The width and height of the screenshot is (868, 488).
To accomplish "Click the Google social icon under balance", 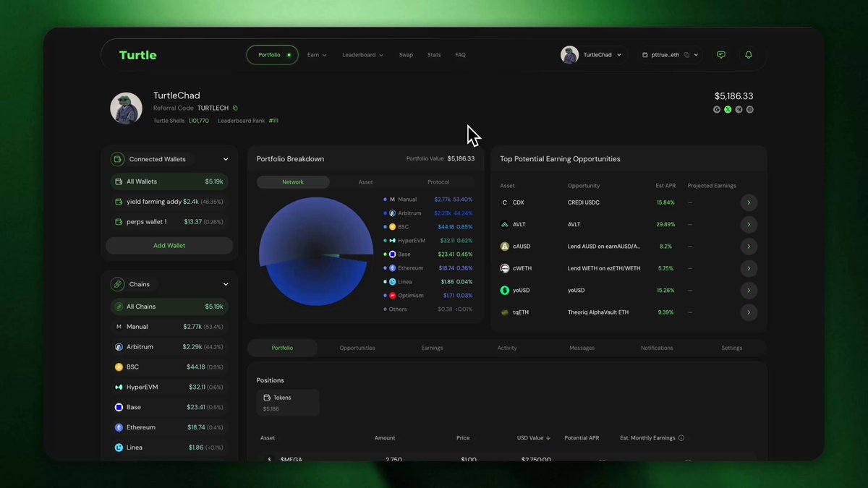I will coord(717,110).
